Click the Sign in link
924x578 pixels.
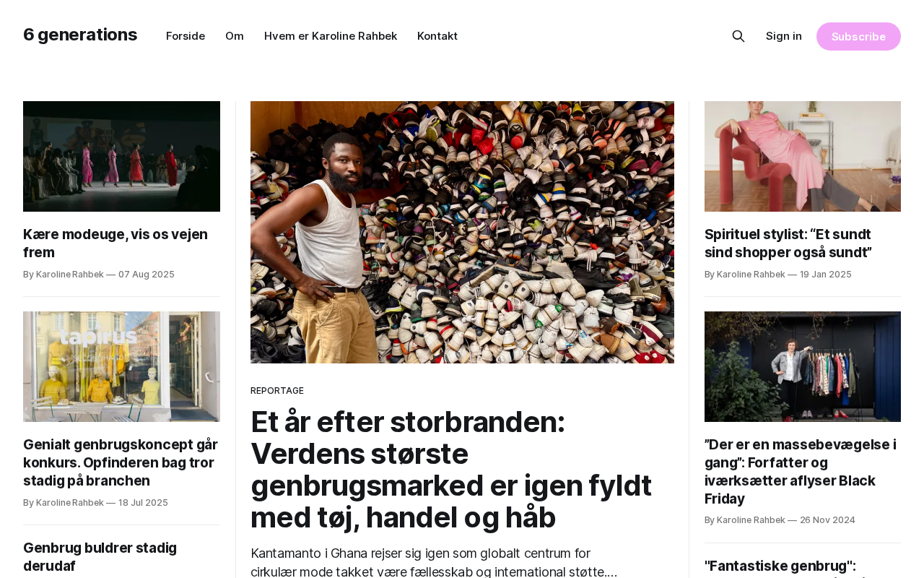[784, 36]
